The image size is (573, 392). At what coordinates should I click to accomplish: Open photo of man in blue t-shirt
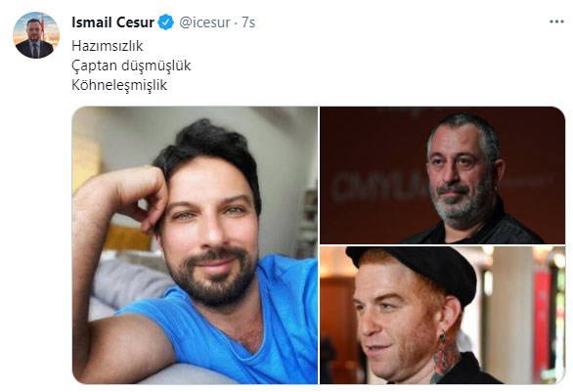click(195, 245)
